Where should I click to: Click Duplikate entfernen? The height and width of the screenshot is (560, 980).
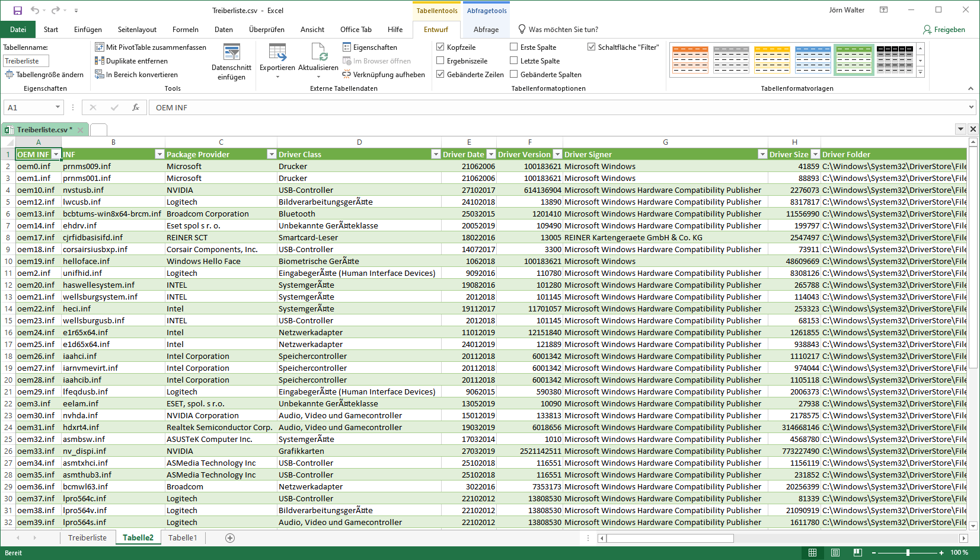coord(136,61)
